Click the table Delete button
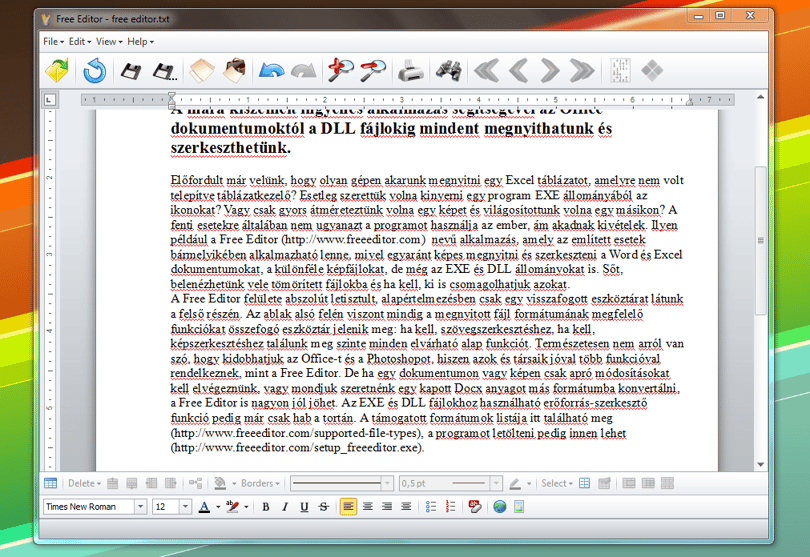Image resolution: width=810 pixels, height=557 pixels. coord(84,484)
